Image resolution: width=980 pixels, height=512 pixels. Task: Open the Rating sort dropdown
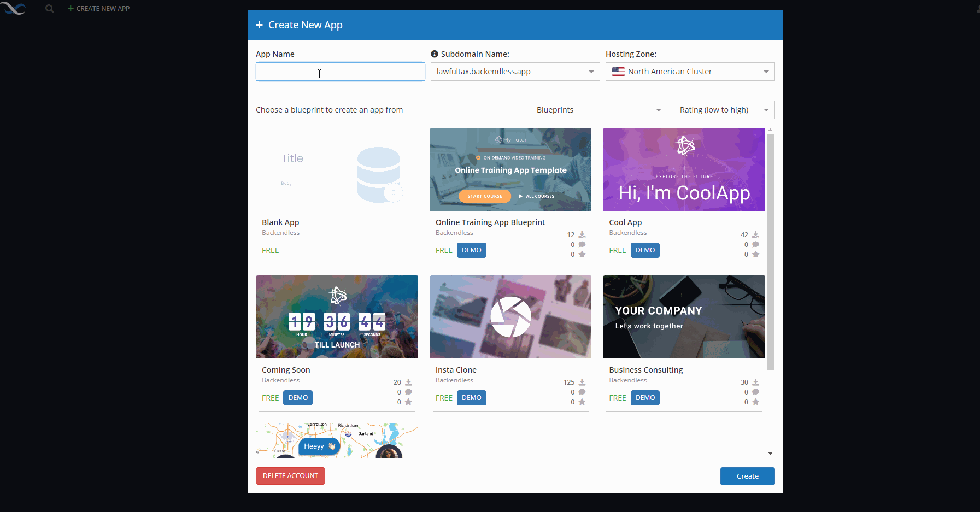tap(724, 110)
